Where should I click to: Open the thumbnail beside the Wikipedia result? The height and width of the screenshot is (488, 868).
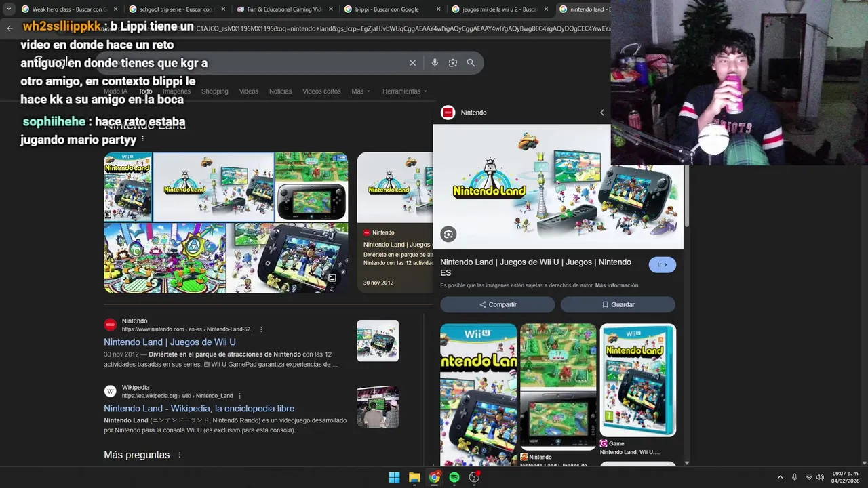click(x=378, y=407)
